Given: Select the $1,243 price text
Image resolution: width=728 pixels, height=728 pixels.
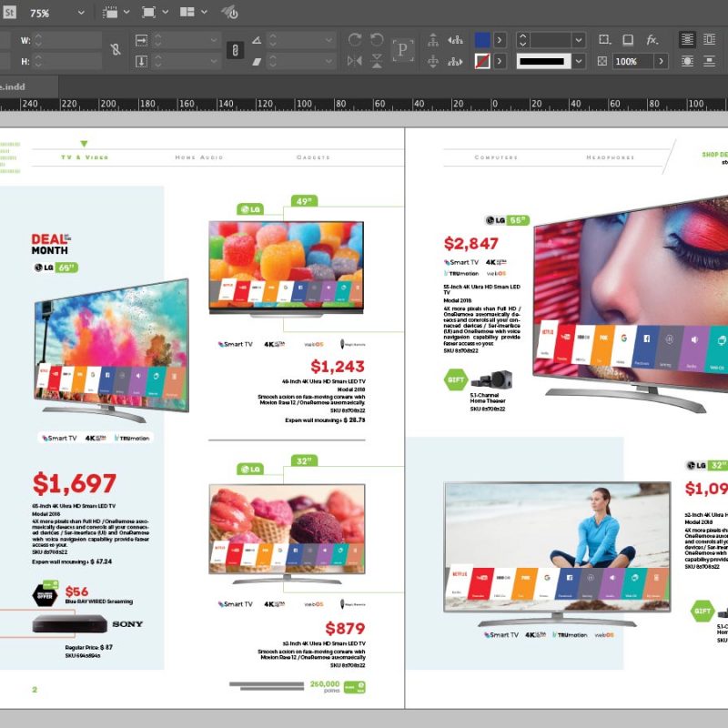Looking at the screenshot, I should [x=338, y=367].
